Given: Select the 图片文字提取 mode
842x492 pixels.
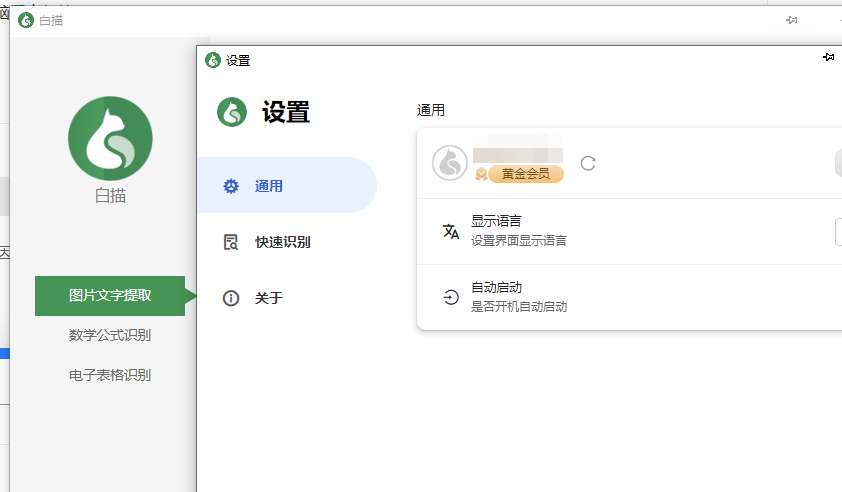Looking at the screenshot, I should click(110, 295).
